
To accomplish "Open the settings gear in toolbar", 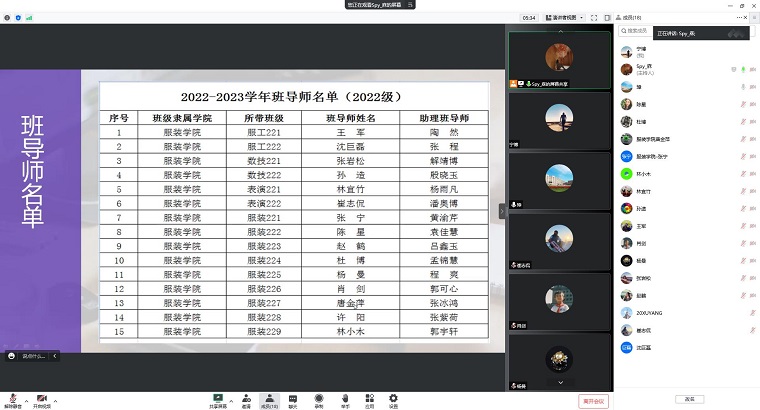I will pos(393,400).
